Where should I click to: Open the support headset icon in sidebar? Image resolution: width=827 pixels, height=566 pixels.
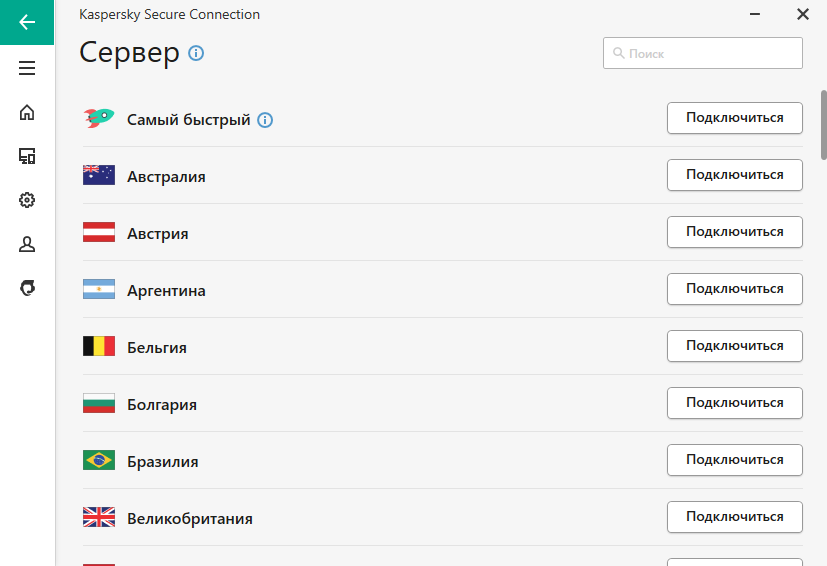pos(27,287)
